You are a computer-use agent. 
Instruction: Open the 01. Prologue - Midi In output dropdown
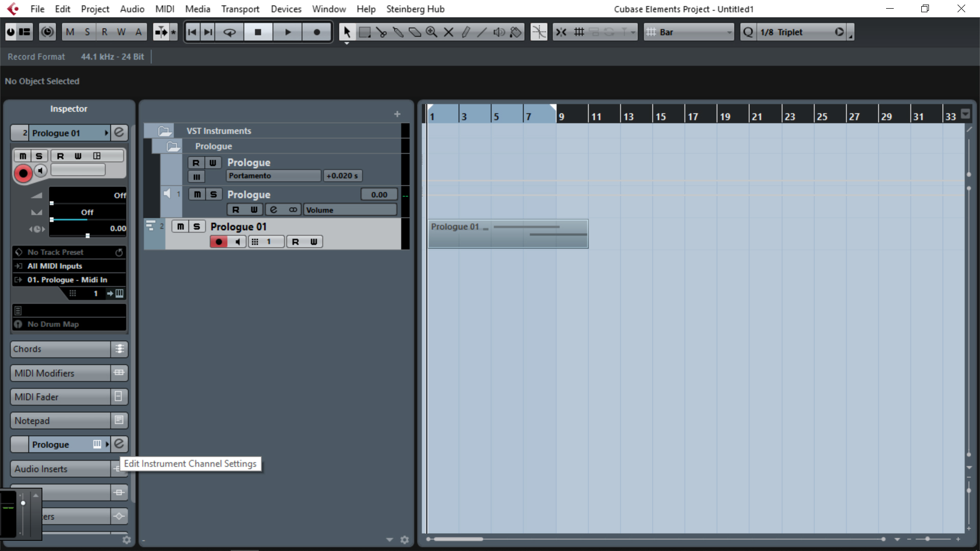point(69,280)
